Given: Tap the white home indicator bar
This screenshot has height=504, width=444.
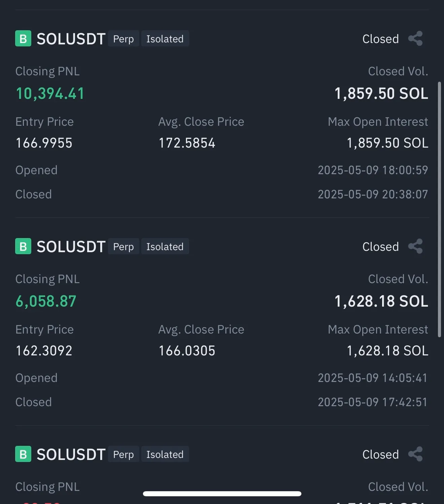Looking at the screenshot, I should 222,494.
